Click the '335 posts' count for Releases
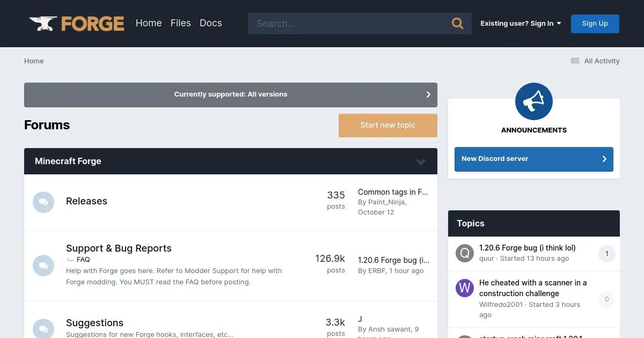 (x=336, y=200)
